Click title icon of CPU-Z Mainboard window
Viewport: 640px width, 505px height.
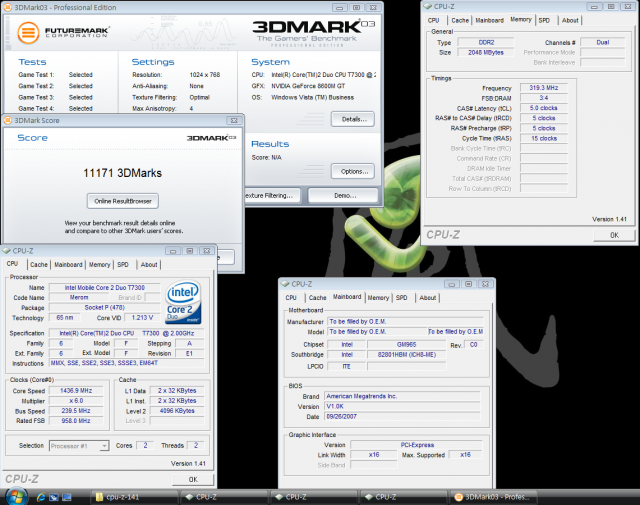285,284
